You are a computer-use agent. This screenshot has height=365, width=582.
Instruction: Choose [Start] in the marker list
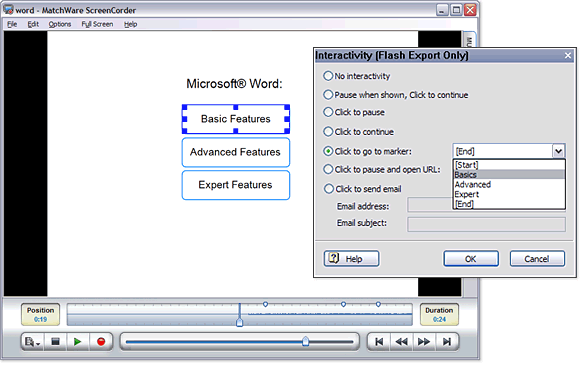(x=509, y=165)
